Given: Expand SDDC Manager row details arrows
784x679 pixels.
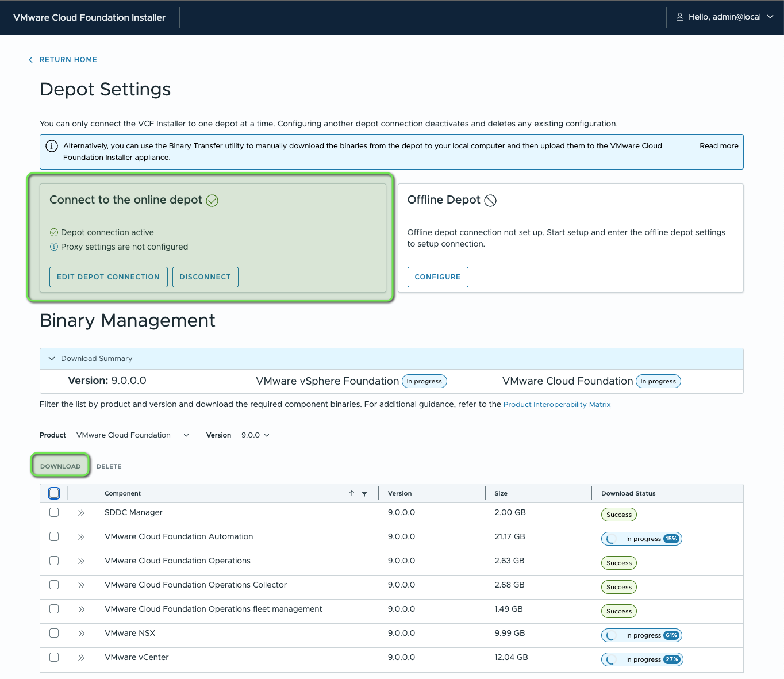Looking at the screenshot, I should [x=82, y=513].
